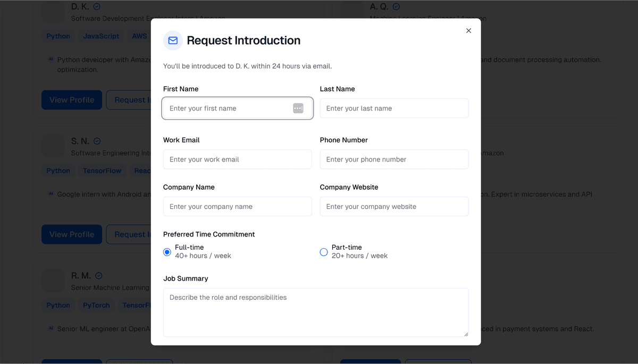
Task: Click the envelope icon beside Request Introduction
Action: [x=173, y=40]
